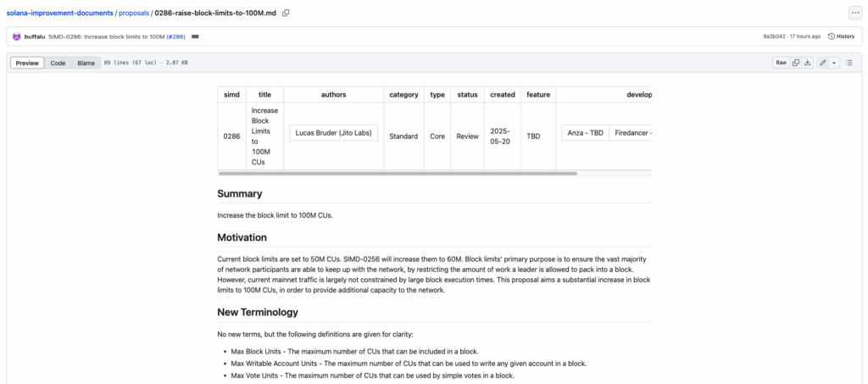Switch to Code tab
The height and width of the screenshot is (384, 868).
[58, 63]
